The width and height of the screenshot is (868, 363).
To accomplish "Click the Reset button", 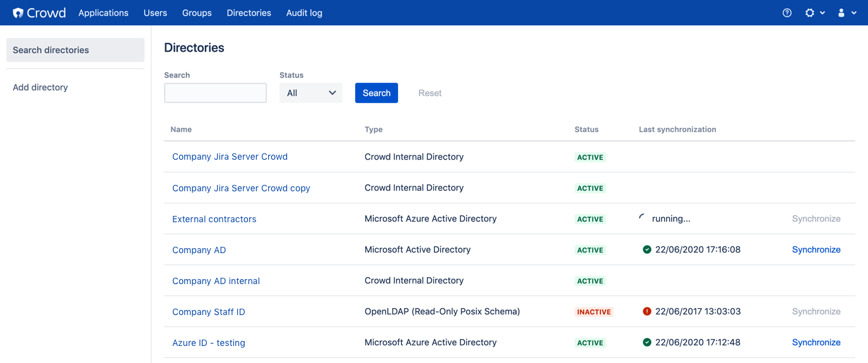I will click(x=430, y=93).
